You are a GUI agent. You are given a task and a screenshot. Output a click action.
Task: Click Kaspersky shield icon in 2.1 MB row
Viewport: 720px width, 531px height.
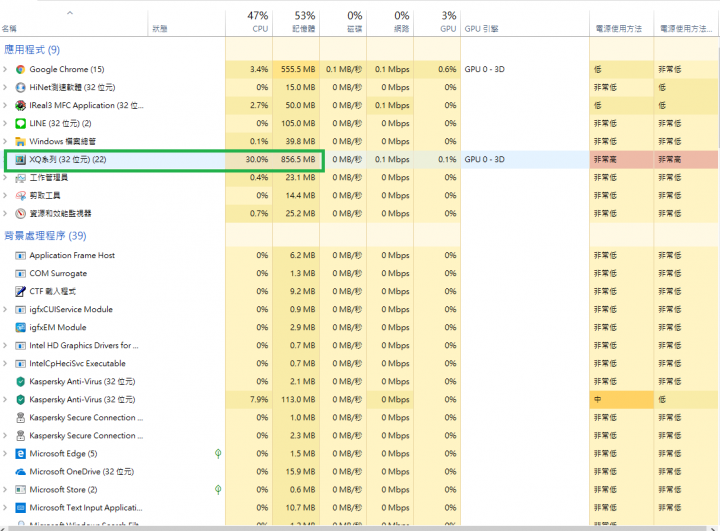pyautogui.click(x=20, y=381)
